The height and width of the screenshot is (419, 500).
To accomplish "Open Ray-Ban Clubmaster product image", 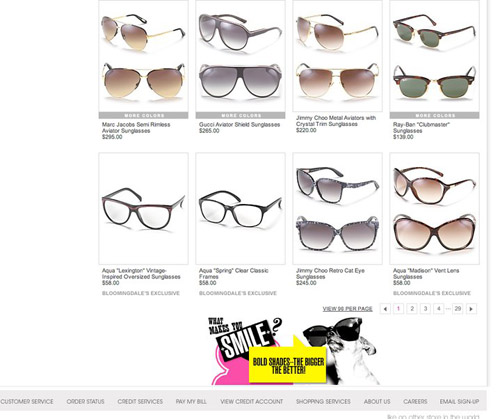I will 434,56.
